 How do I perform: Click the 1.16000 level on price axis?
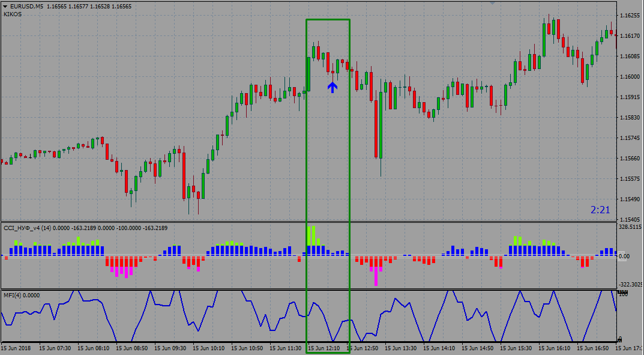(x=630, y=77)
